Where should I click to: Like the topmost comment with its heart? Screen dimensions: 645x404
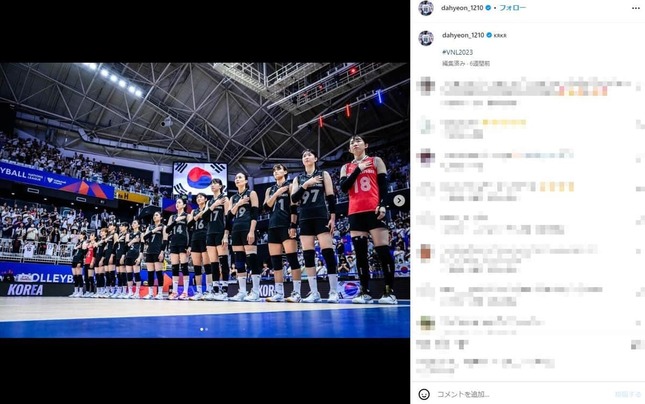click(x=640, y=86)
